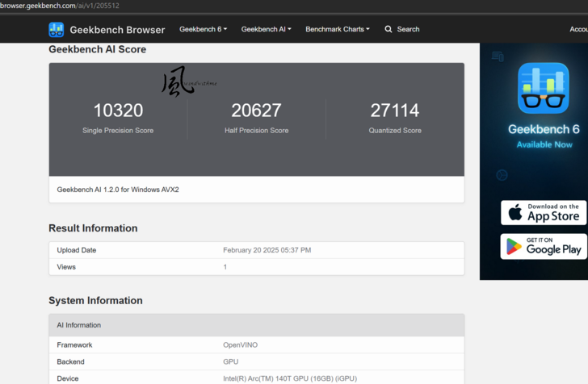Click Get it on Google Play button
Screen dimensions: 588x384
click(x=544, y=247)
